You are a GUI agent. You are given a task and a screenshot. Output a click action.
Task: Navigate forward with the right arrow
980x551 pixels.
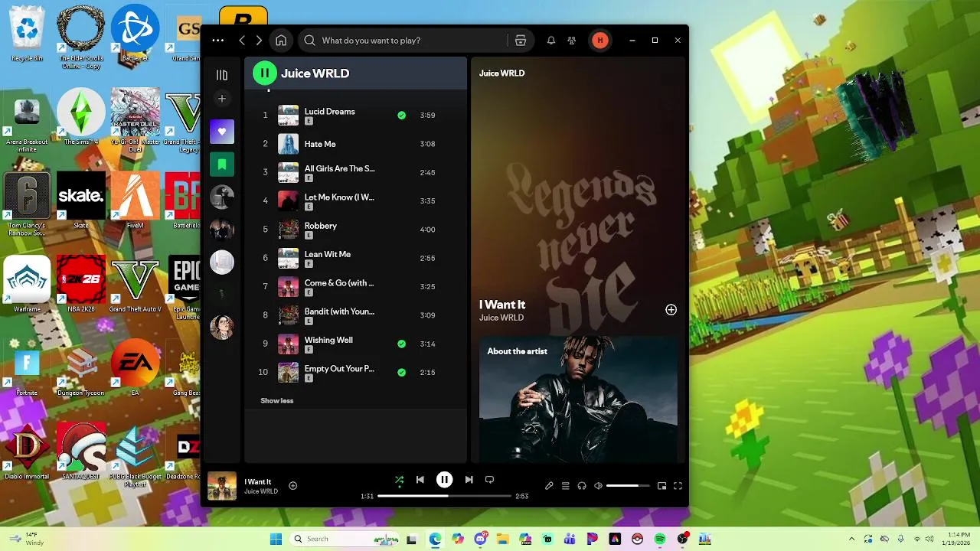point(259,41)
